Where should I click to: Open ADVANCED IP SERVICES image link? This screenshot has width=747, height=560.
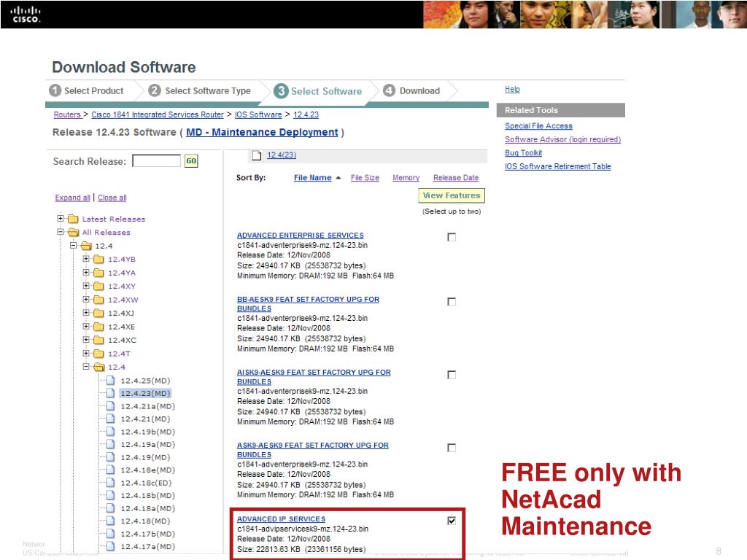click(281, 518)
